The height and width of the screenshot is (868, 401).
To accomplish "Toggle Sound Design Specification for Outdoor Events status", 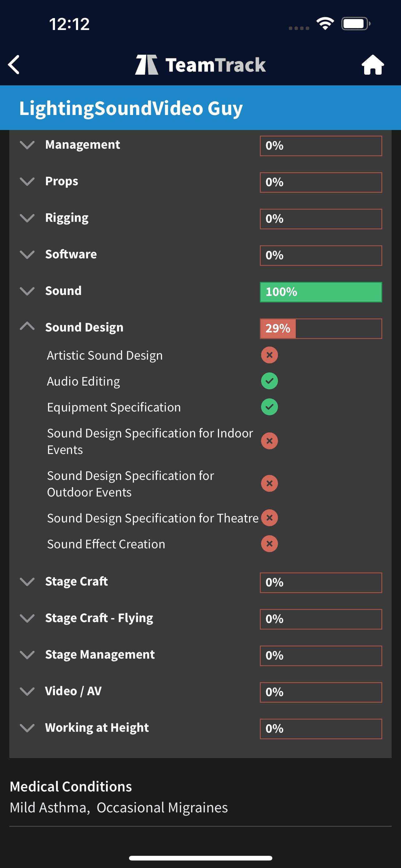I will (x=269, y=484).
